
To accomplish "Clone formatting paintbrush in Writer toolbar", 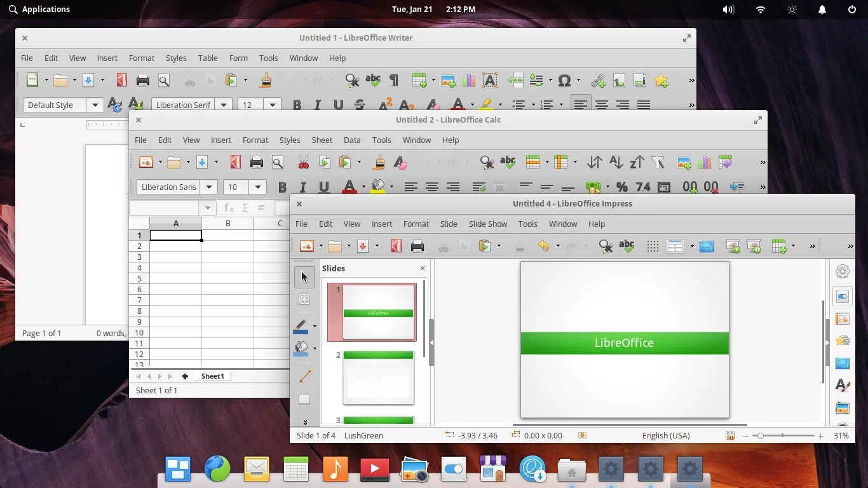I will tap(266, 80).
